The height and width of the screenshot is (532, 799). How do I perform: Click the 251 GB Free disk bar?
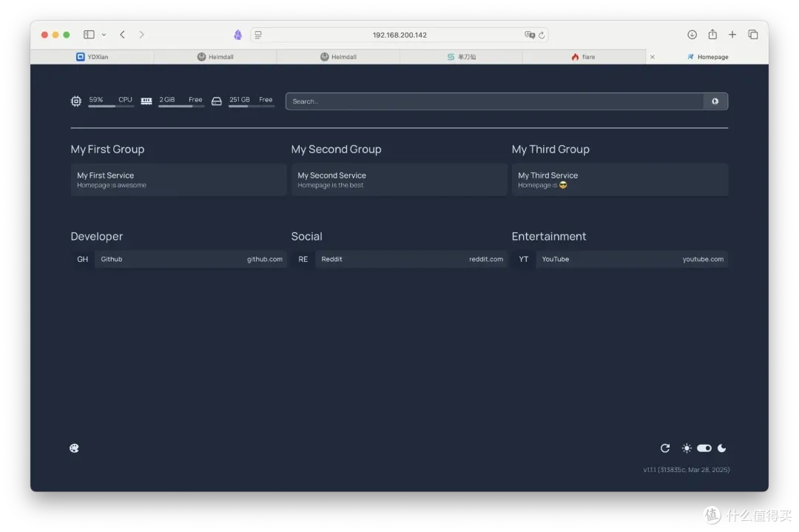click(252, 106)
